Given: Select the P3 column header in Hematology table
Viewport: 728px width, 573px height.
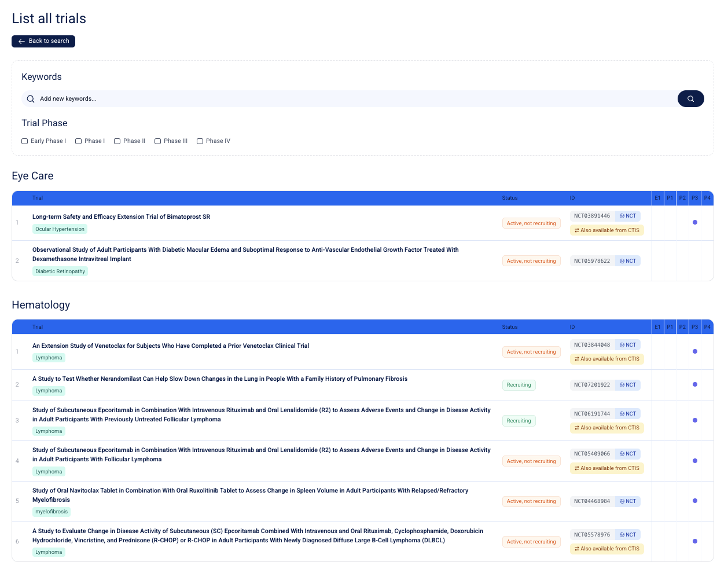Looking at the screenshot, I should point(694,326).
